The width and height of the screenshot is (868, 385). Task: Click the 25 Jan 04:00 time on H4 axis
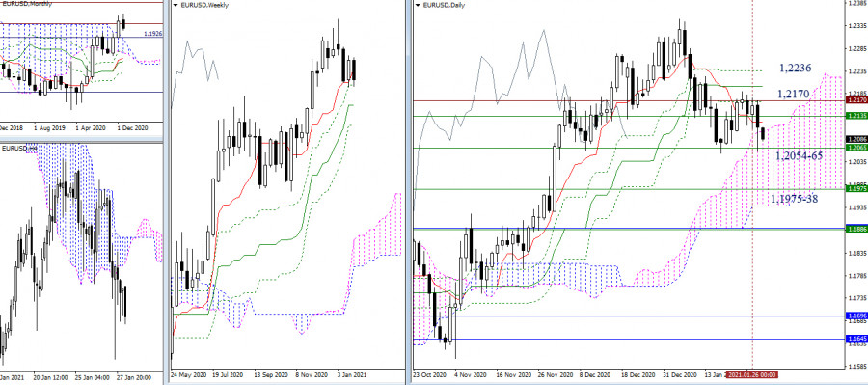pos(92,377)
